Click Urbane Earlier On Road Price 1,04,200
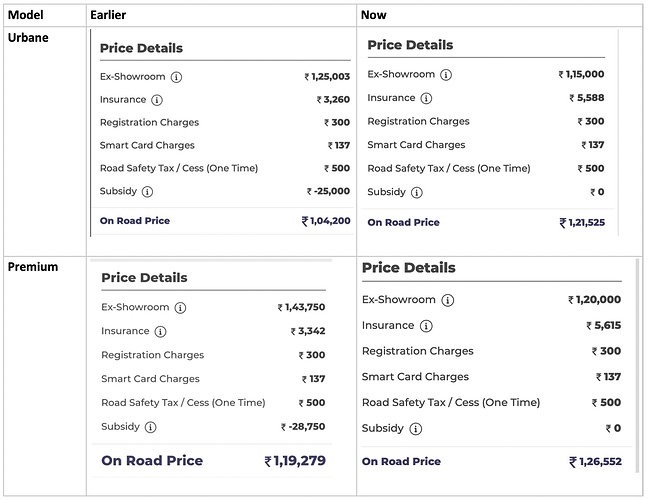The width and height of the screenshot is (648, 500). point(326,221)
